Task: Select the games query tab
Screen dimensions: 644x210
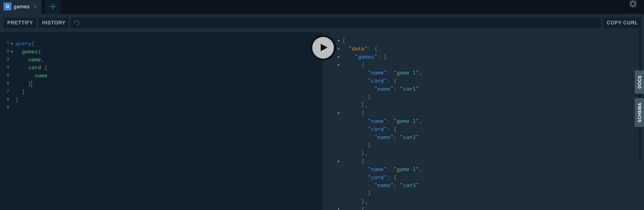Action: click(21, 7)
